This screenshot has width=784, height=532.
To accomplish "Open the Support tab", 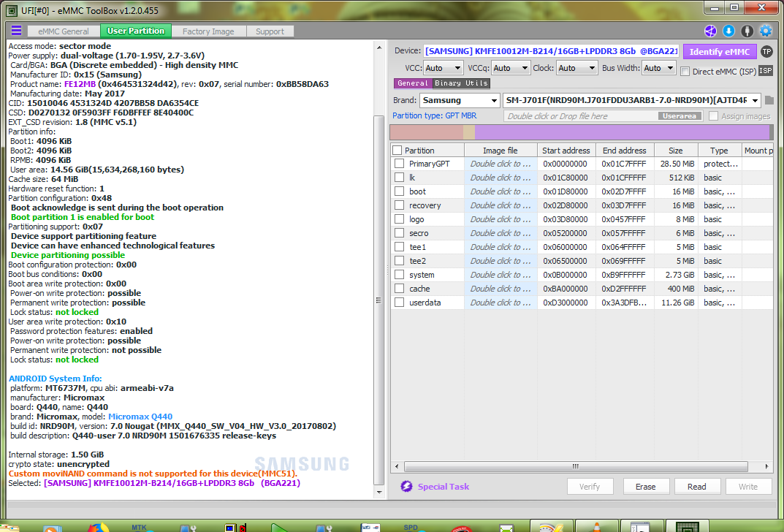I will coord(270,31).
